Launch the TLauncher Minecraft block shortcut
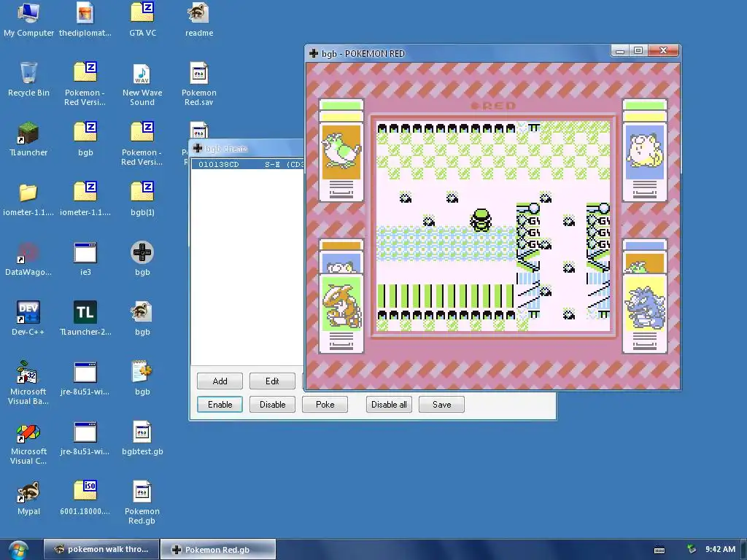This screenshot has width=747, height=560. [28, 139]
